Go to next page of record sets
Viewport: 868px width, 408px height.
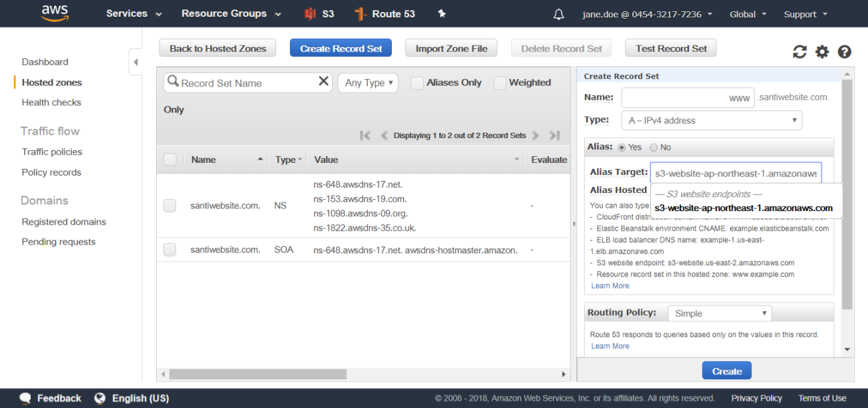535,135
